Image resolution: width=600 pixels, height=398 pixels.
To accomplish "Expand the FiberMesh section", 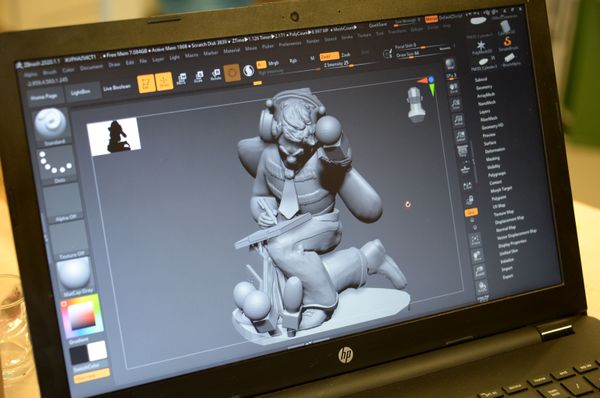I will coord(489,119).
